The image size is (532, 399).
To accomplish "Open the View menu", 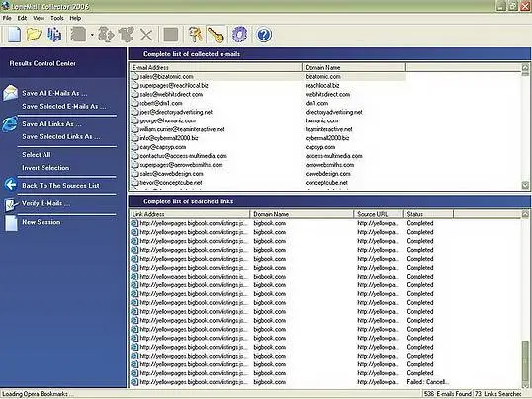I will pos(39,18).
